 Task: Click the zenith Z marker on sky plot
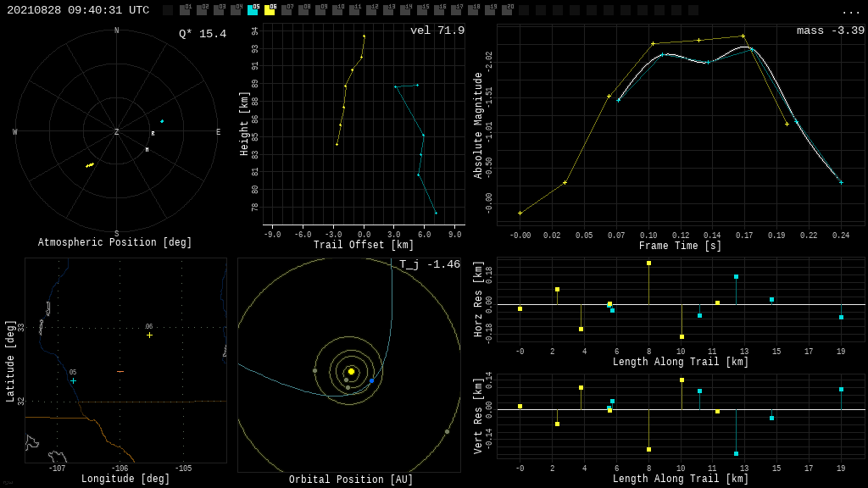point(117,132)
